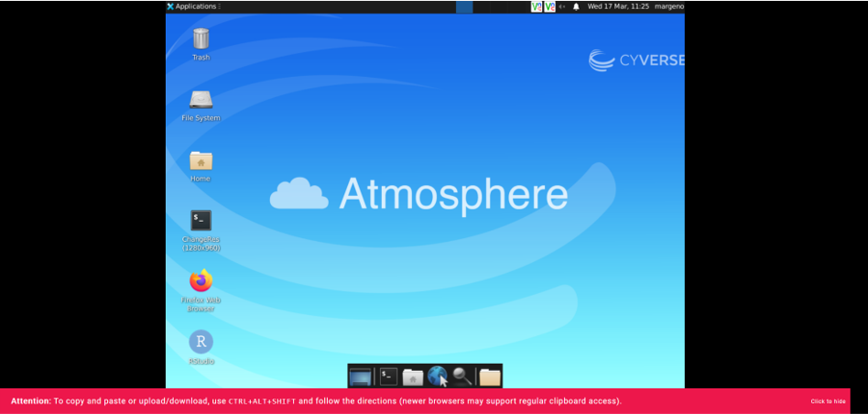Click the "RStudio" label text
This screenshot has height=414, width=868.
click(x=201, y=361)
